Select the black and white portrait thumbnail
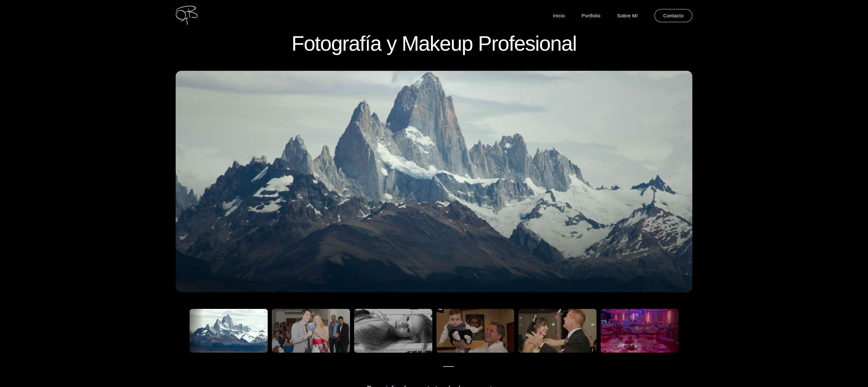 tap(393, 331)
